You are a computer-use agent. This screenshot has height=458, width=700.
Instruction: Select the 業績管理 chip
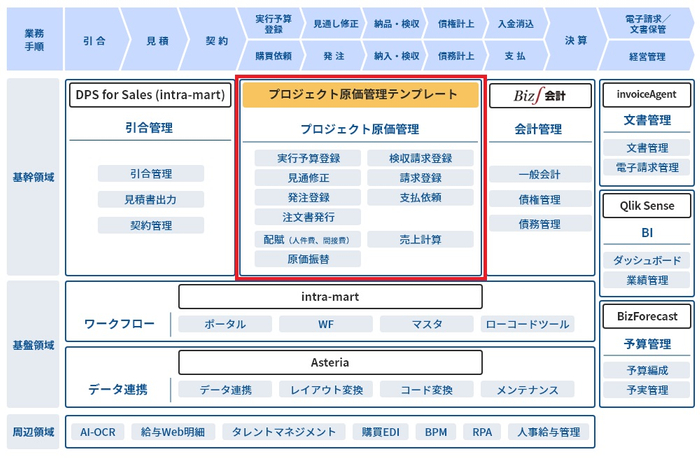tap(646, 280)
